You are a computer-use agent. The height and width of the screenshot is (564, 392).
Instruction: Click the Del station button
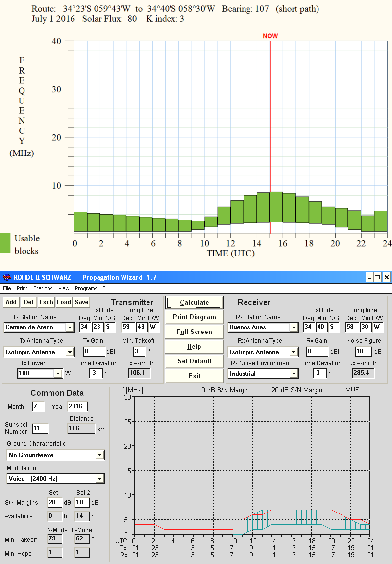tap(28, 302)
